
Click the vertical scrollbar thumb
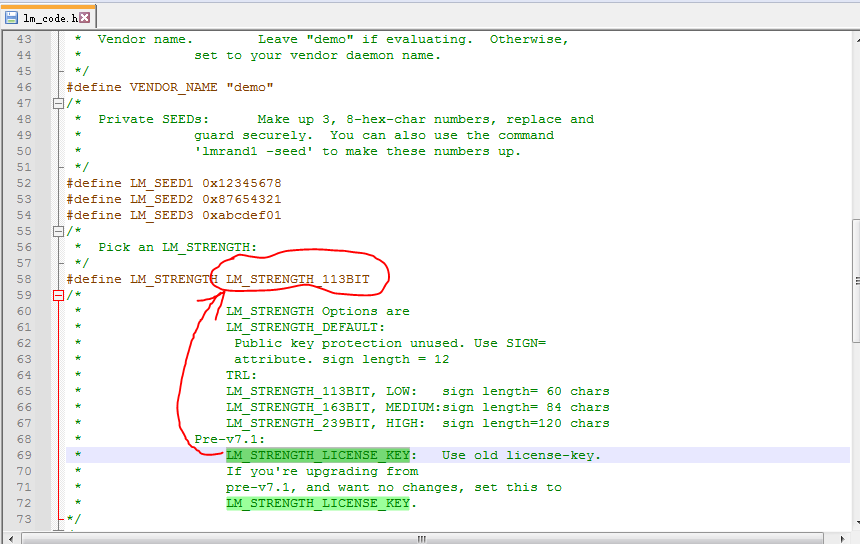point(856,281)
